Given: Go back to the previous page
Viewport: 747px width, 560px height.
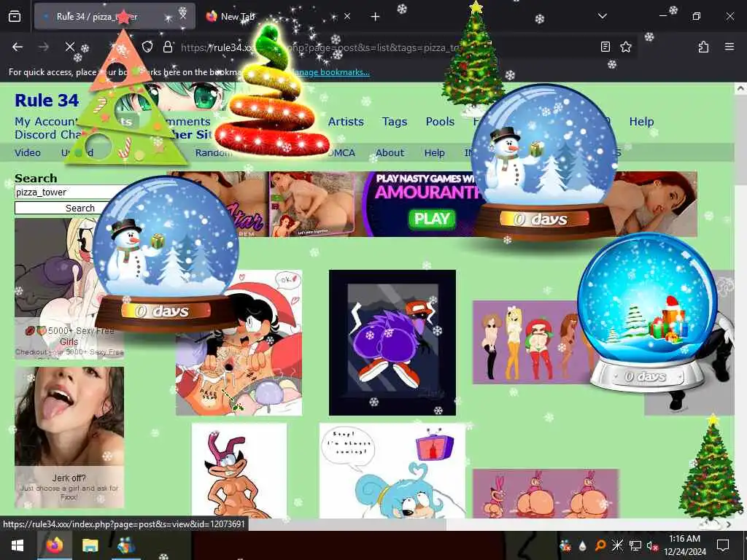Looking at the screenshot, I should click(x=18, y=47).
